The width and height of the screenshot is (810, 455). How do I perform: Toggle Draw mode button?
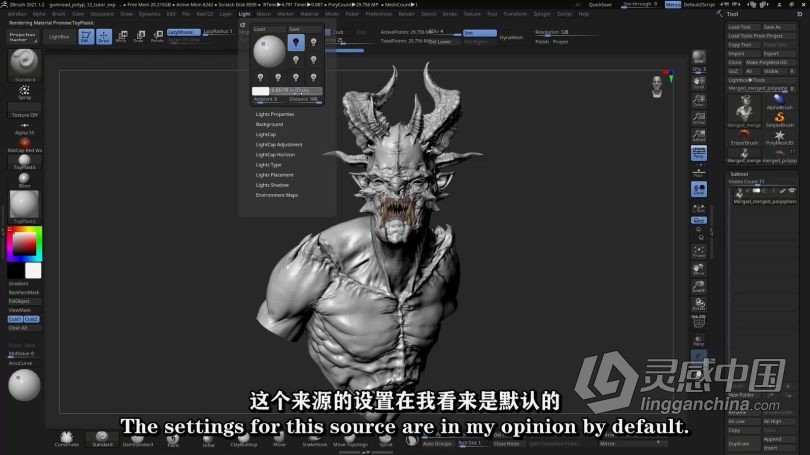pos(104,36)
